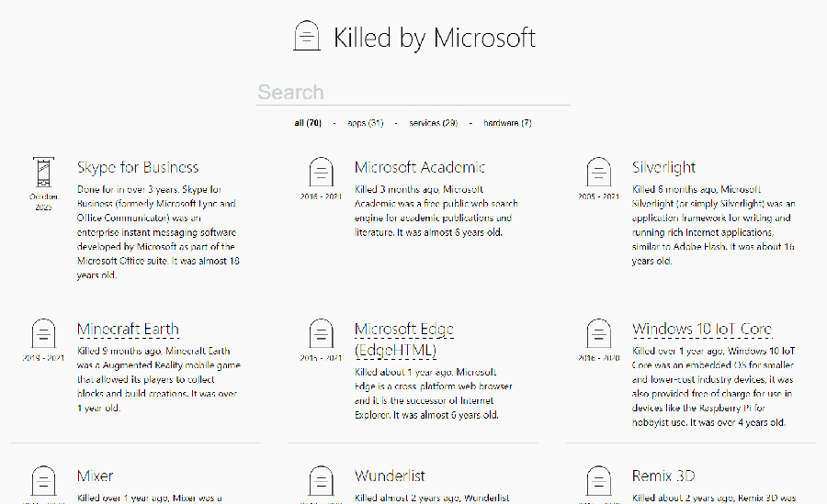Filter list to hardware (7)

(x=507, y=123)
